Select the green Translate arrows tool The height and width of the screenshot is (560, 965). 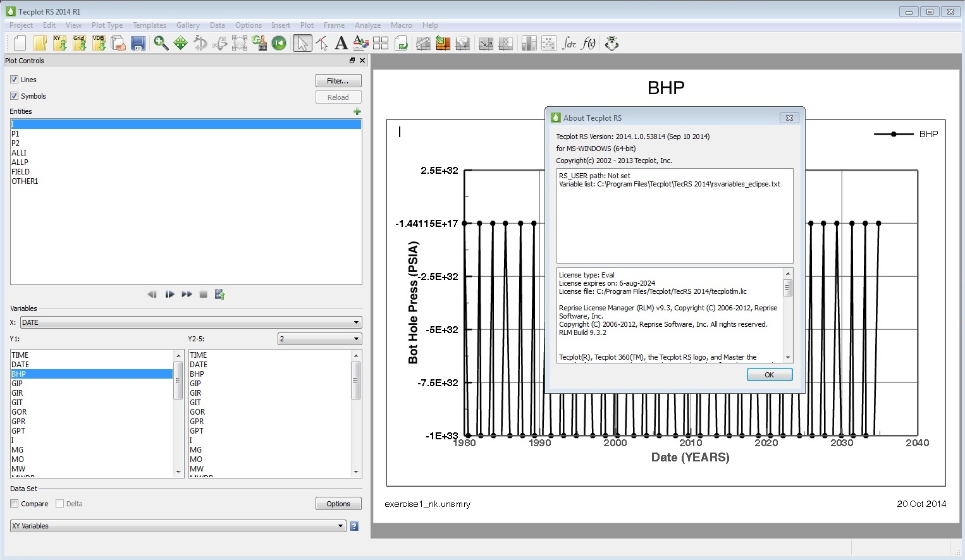point(181,43)
